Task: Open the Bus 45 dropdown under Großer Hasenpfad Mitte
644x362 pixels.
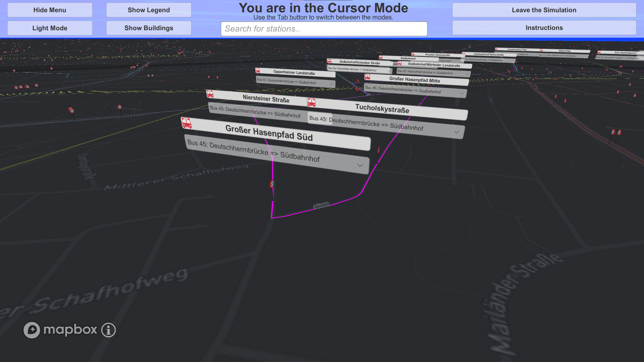Action: [462, 94]
